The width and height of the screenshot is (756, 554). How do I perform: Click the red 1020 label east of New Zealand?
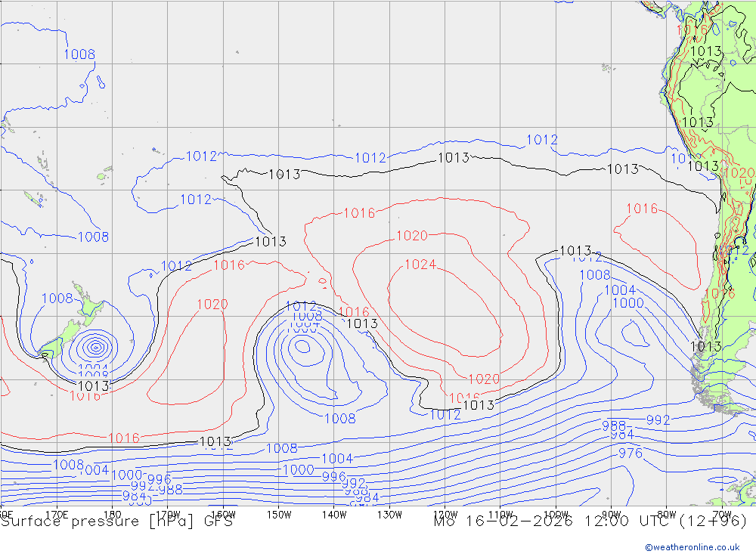(x=212, y=305)
